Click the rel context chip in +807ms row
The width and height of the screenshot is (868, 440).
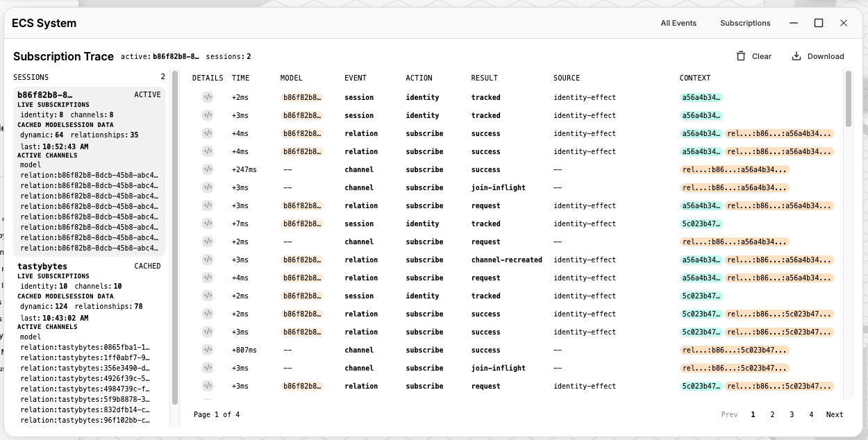click(735, 350)
